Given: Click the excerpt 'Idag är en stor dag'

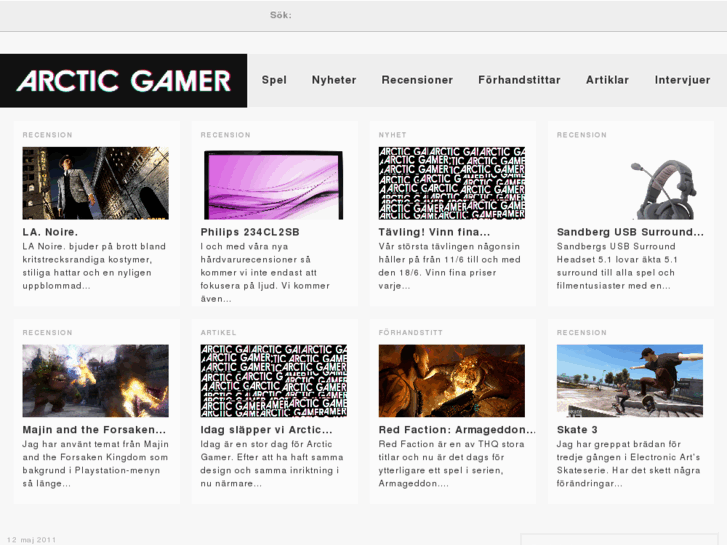Looking at the screenshot, I should pos(272,464).
